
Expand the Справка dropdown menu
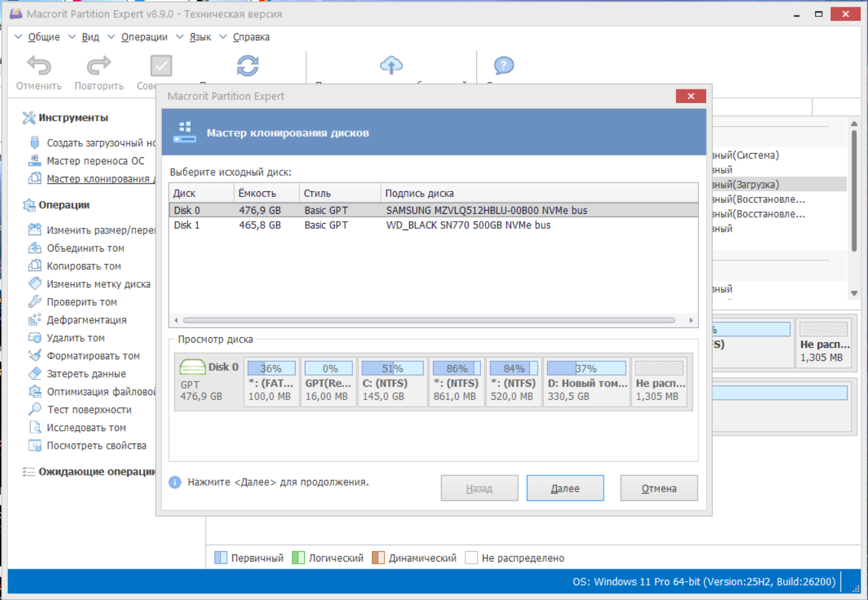click(251, 37)
